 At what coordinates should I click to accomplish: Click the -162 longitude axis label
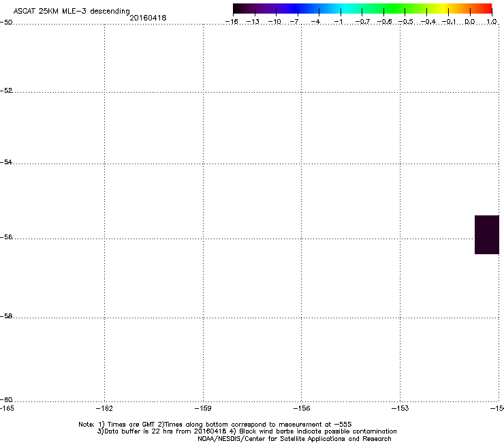pyautogui.click(x=104, y=408)
